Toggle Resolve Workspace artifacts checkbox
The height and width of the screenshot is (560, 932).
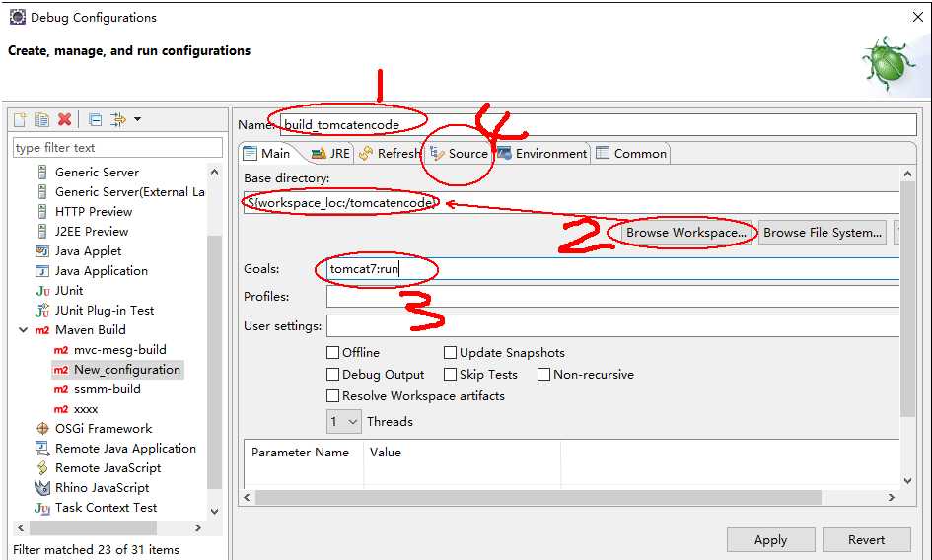coord(333,396)
